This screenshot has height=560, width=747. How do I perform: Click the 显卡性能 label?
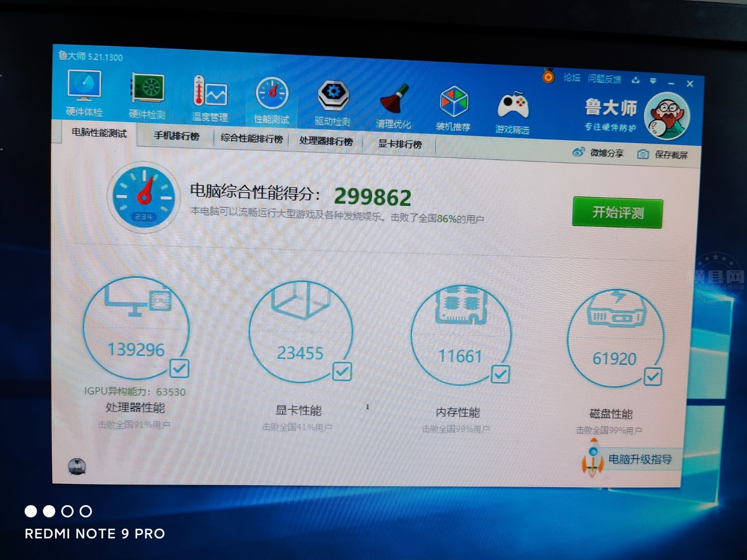pos(299,410)
